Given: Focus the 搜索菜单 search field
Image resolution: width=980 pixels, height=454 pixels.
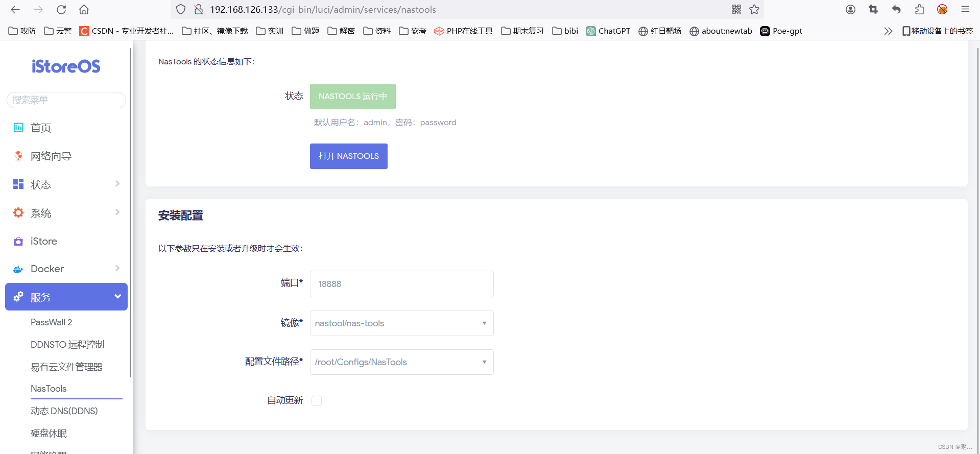Looking at the screenshot, I should 66,100.
